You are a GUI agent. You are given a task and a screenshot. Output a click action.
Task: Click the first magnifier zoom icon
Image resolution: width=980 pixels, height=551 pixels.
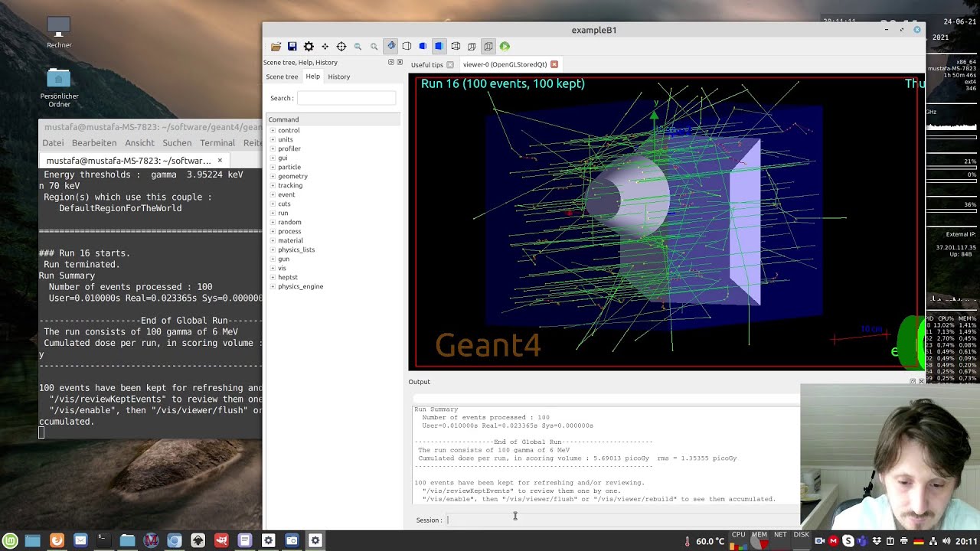(358, 47)
